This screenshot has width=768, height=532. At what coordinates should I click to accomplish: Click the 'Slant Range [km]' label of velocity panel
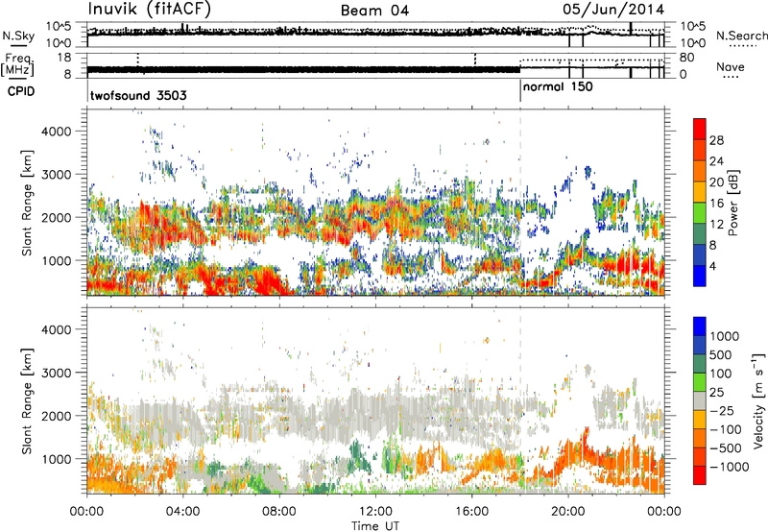coord(27,400)
